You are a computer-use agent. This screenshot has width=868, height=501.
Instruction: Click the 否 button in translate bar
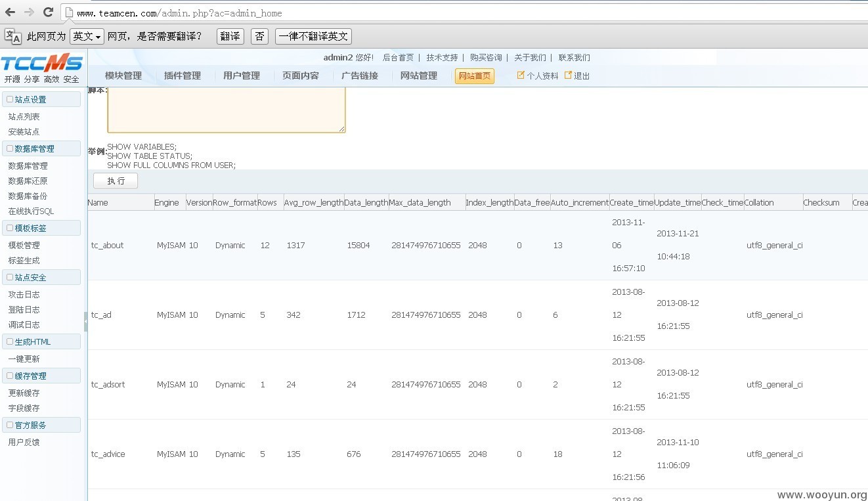click(x=260, y=36)
